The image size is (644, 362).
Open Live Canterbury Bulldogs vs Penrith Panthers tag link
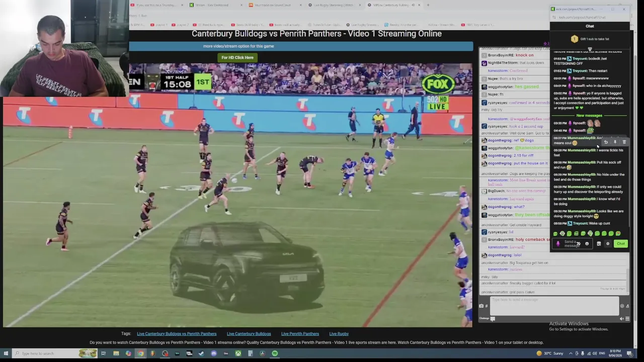click(x=177, y=334)
